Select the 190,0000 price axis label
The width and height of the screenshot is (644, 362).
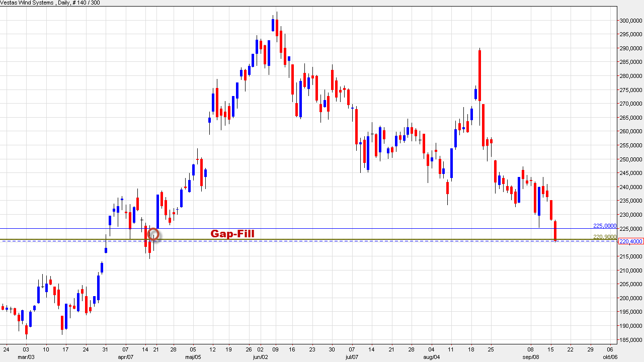click(x=631, y=326)
